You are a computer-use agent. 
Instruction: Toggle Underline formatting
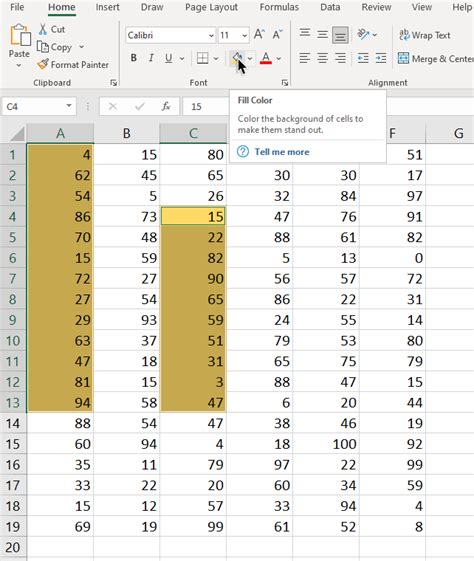pyautogui.click(x=168, y=58)
